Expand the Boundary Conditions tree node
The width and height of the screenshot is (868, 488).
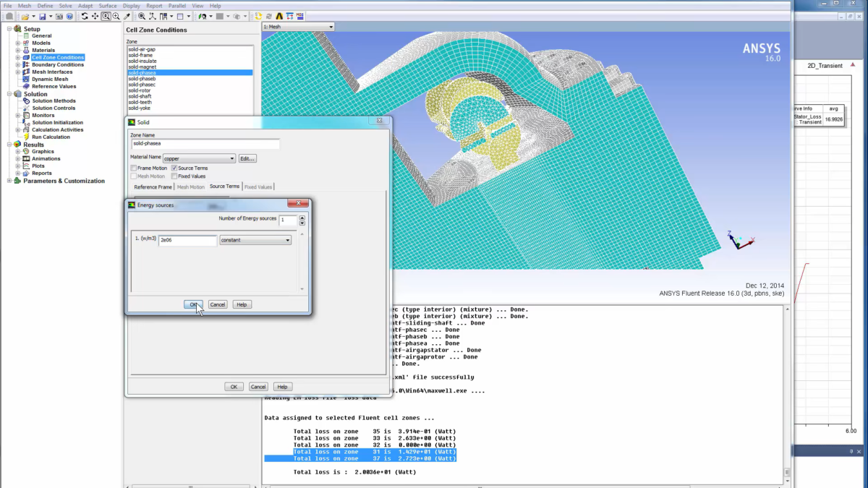pos(18,65)
